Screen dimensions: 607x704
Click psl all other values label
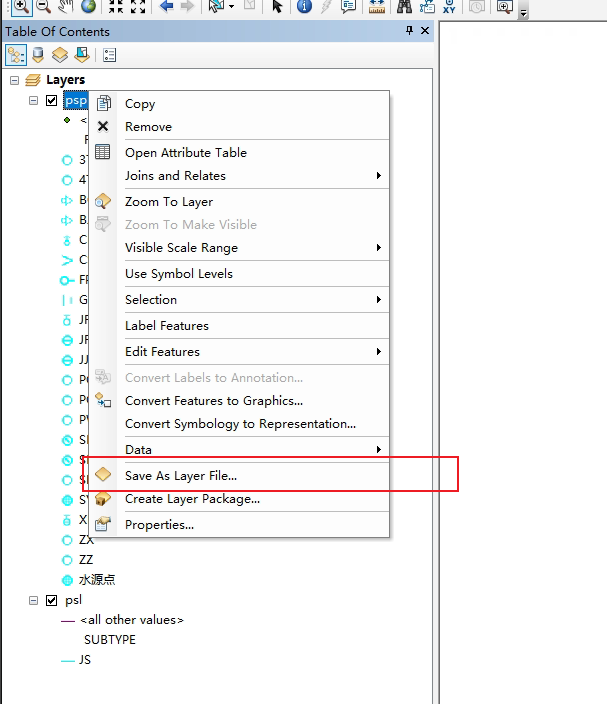(132, 620)
